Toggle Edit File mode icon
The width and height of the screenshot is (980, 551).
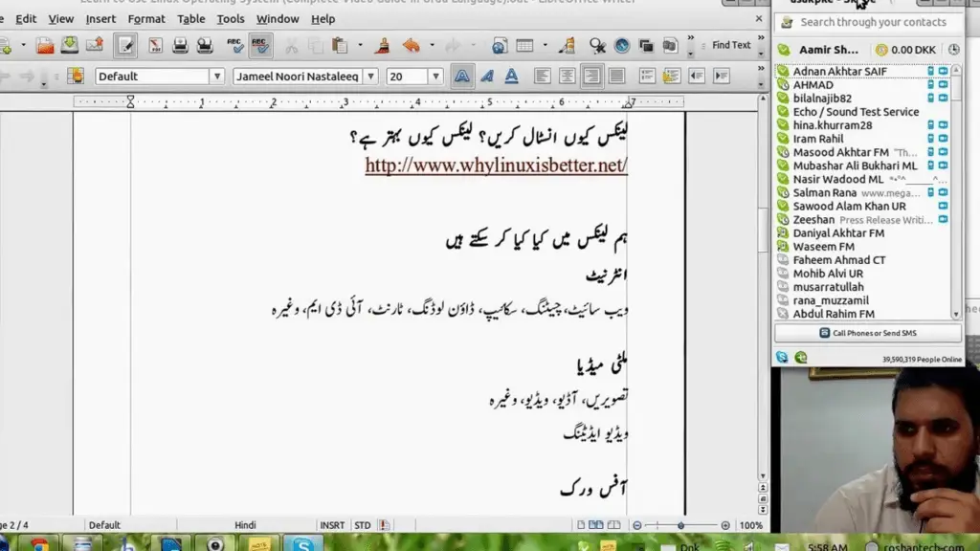pos(125,45)
